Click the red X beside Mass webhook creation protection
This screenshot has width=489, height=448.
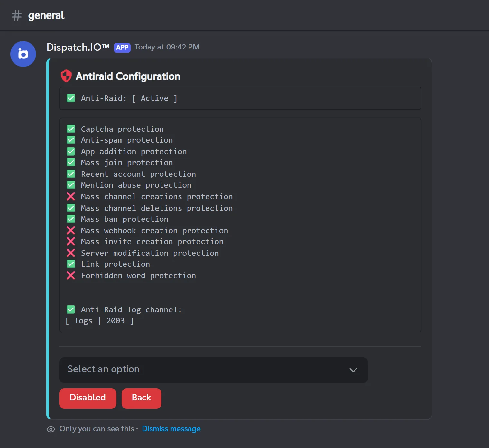pos(71,230)
